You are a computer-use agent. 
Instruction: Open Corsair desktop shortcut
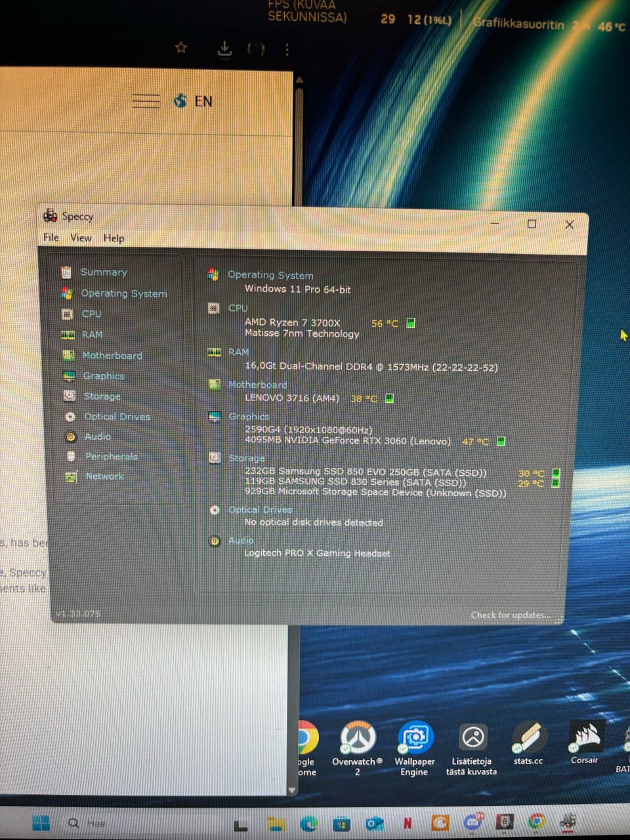[585, 742]
